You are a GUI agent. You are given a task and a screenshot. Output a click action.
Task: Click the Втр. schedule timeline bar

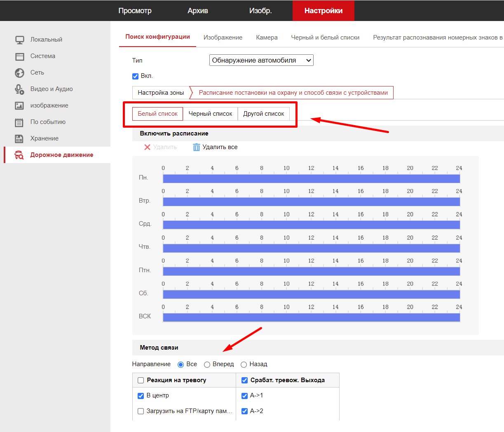pos(311,201)
